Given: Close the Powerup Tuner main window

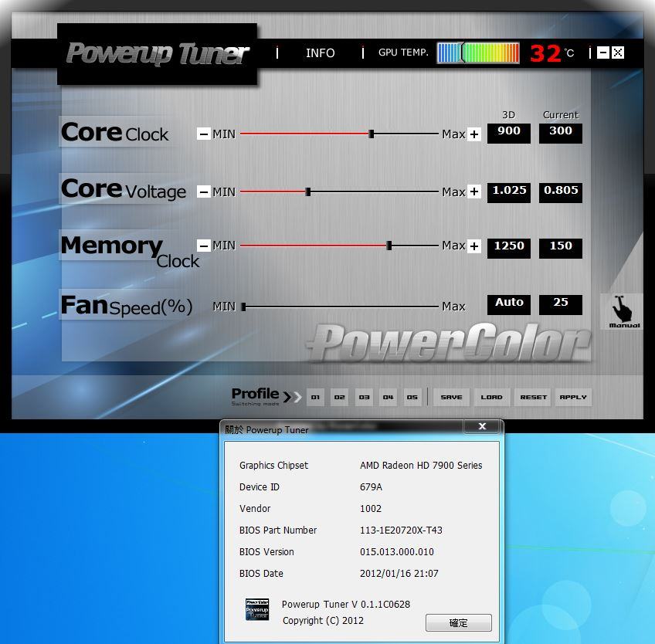Looking at the screenshot, I should 618,53.
